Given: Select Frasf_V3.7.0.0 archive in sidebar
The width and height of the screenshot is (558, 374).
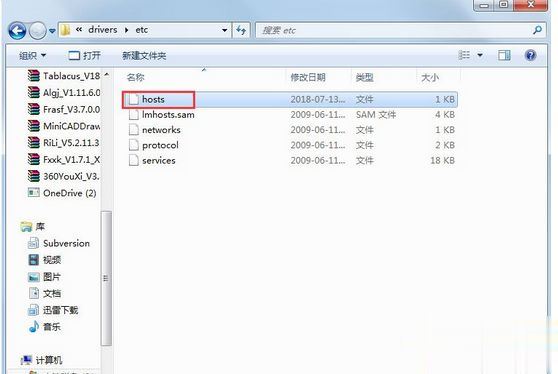Looking at the screenshot, I should click(x=64, y=109).
